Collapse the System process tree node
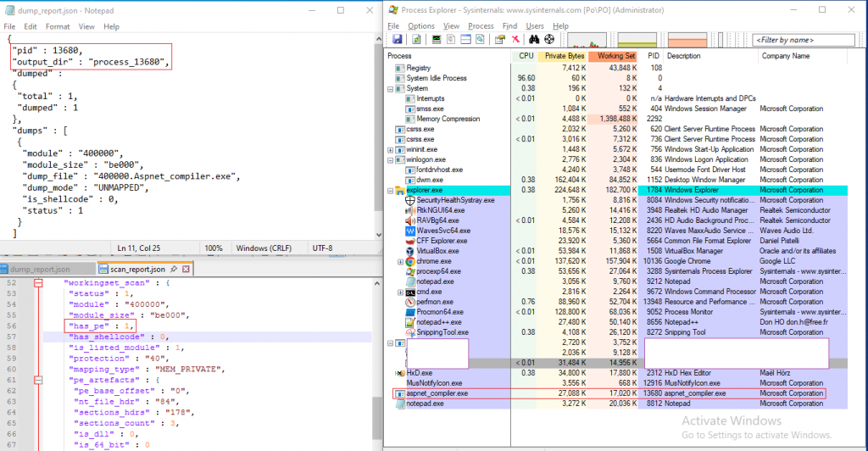The height and width of the screenshot is (451, 868). pos(391,88)
